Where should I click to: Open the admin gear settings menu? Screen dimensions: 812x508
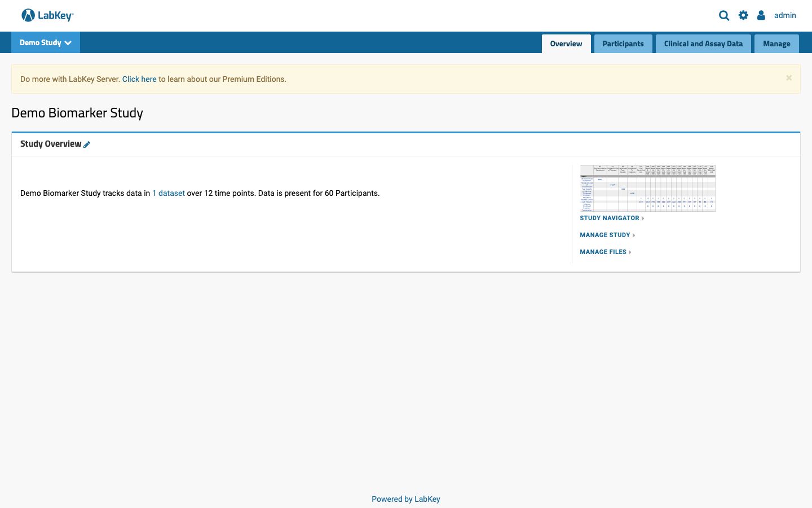coord(743,15)
